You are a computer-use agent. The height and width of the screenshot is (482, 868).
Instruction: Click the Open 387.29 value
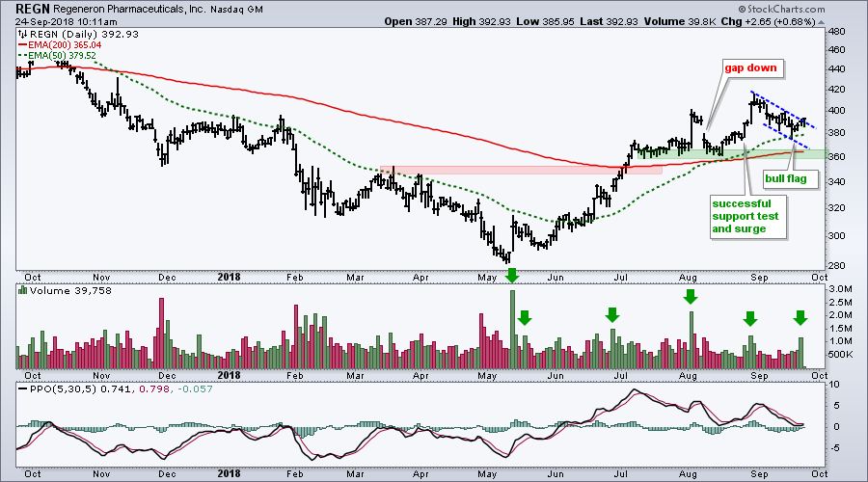[414, 21]
